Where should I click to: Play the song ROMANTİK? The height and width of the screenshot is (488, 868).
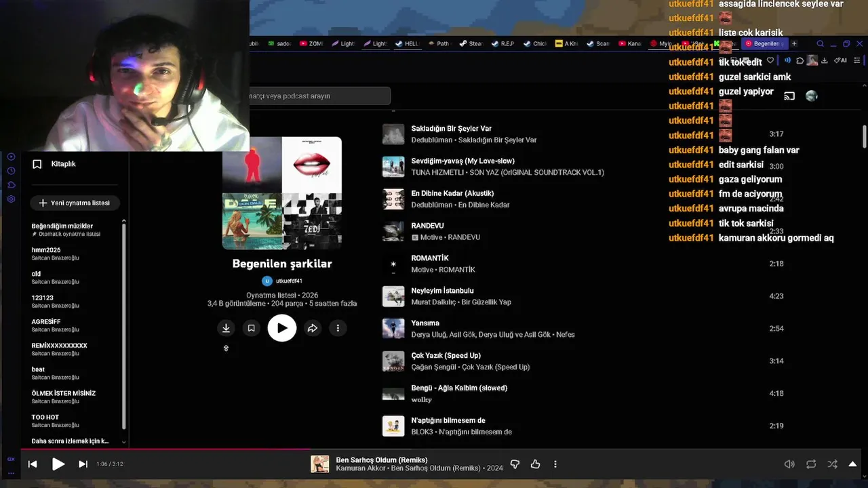(x=430, y=258)
